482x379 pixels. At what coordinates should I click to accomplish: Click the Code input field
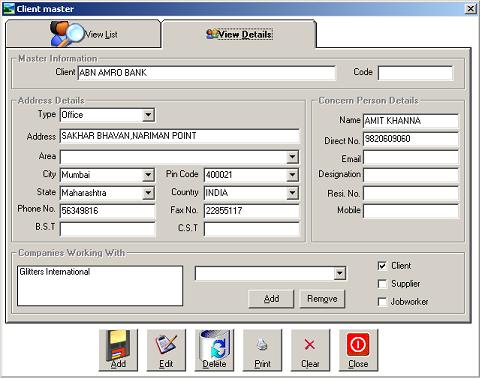415,73
